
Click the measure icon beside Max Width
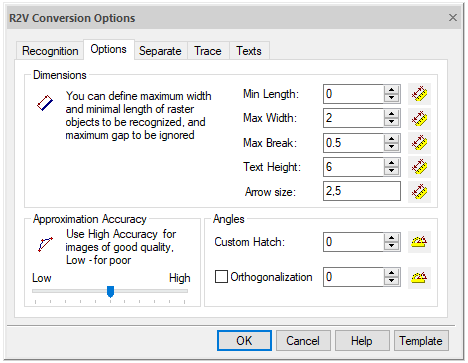click(419, 118)
